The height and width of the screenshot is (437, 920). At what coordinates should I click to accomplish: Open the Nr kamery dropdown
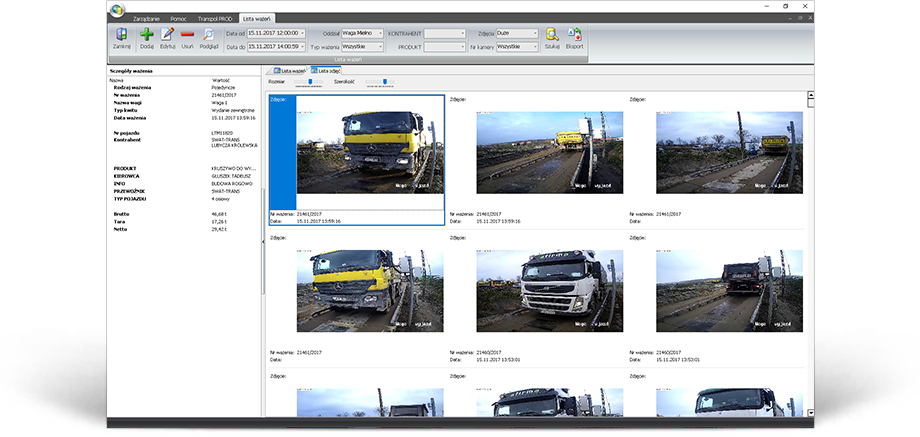[535, 46]
